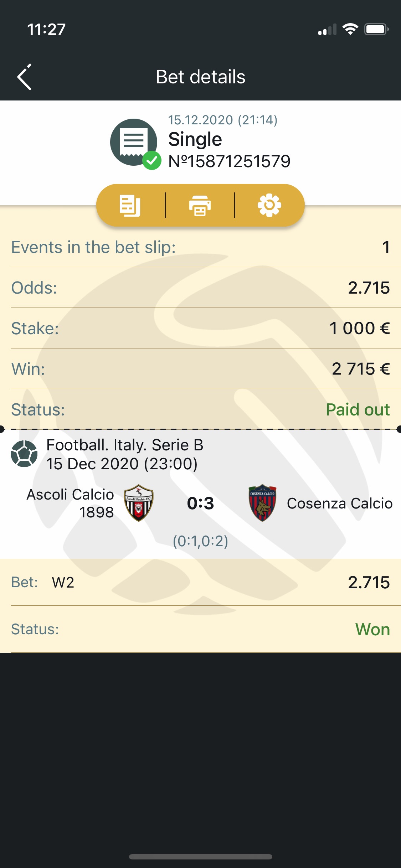This screenshot has height=868, width=401.
Task: Tap the bet slip receipt icon
Action: [134, 142]
